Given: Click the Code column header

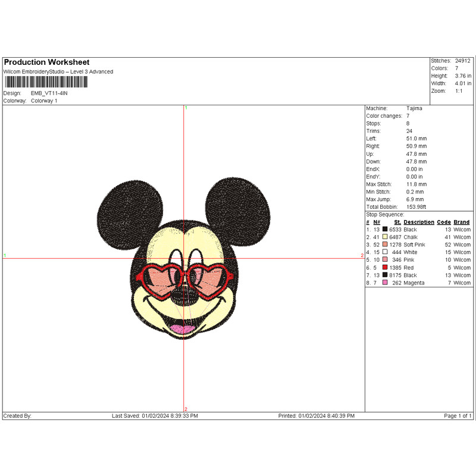Looking at the screenshot, I should click(x=444, y=222).
